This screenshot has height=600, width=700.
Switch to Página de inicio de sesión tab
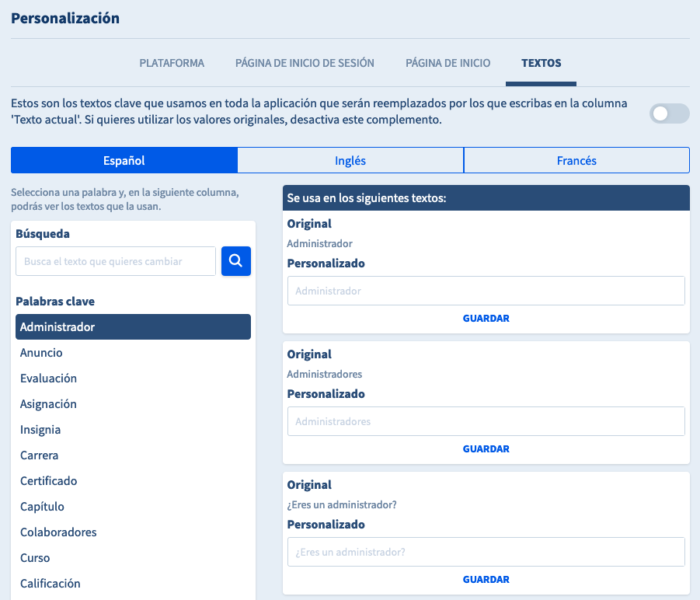click(x=305, y=63)
